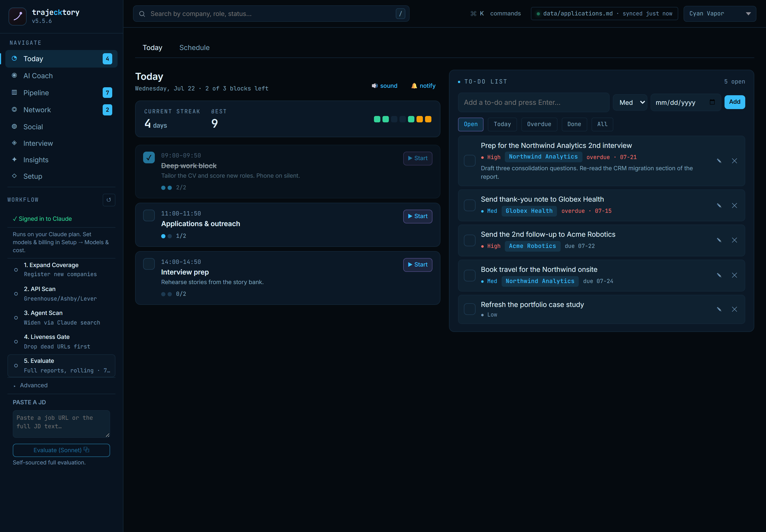766x532 pixels.
Task: Mark Globex Health thank-you note done
Action: click(x=470, y=205)
